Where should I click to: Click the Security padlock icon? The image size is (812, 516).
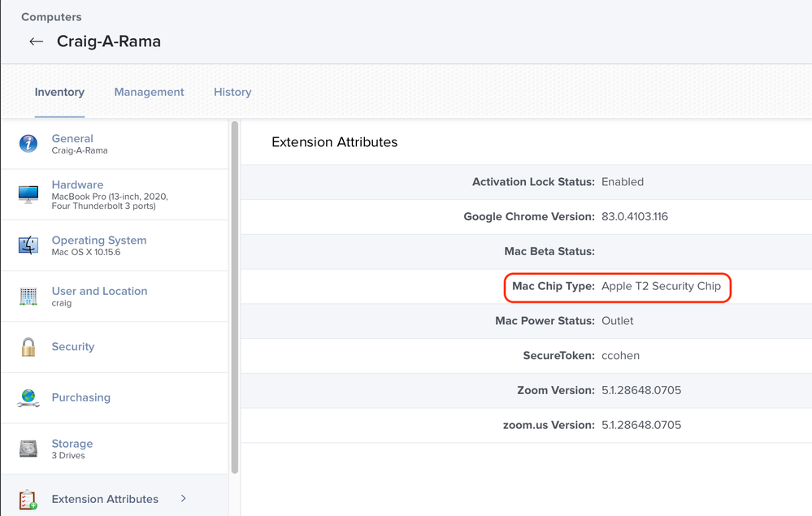[28, 347]
